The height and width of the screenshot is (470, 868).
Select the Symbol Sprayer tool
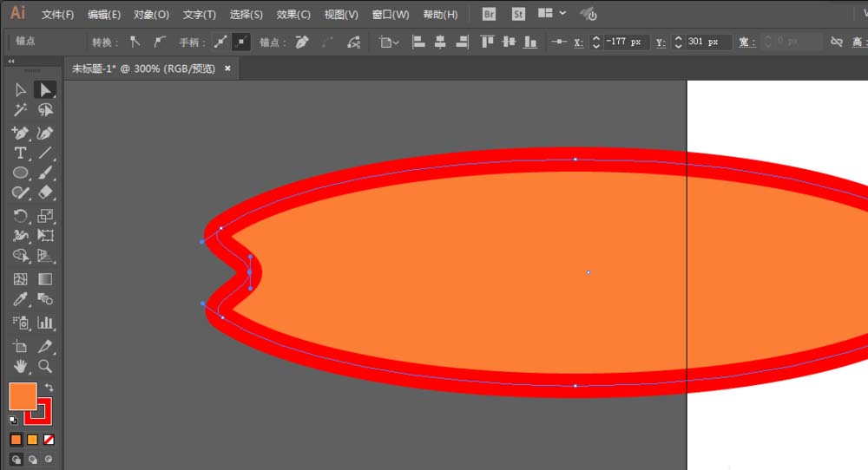(x=21, y=323)
